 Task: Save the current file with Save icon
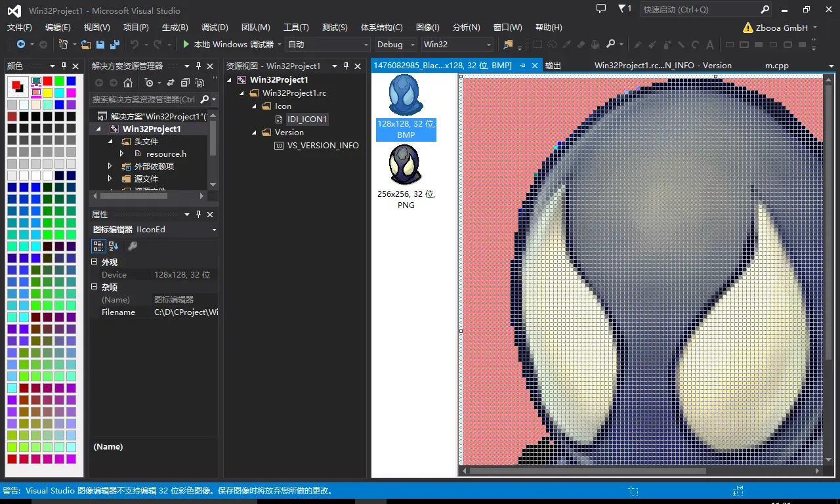[x=100, y=44]
